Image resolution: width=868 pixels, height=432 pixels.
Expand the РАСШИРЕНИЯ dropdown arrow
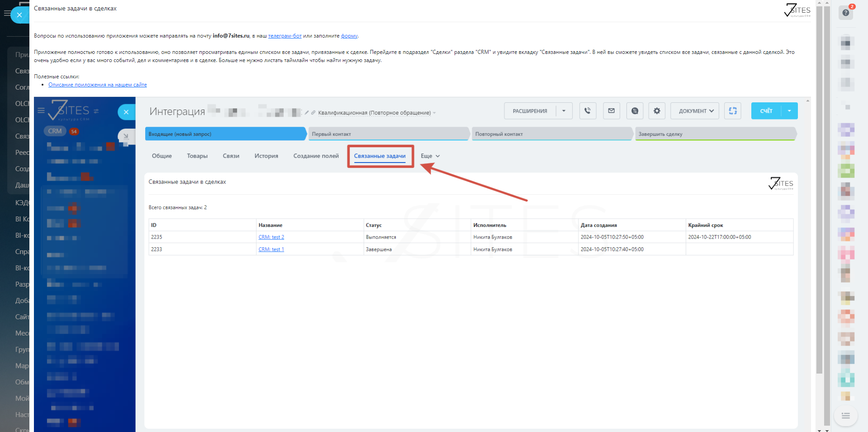(x=564, y=111)
